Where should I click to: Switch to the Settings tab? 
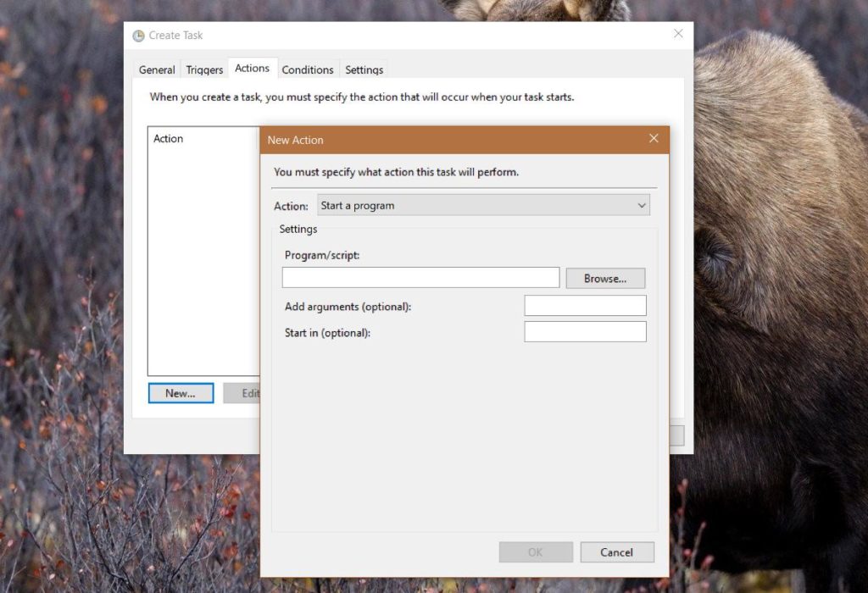click(364, 69)
